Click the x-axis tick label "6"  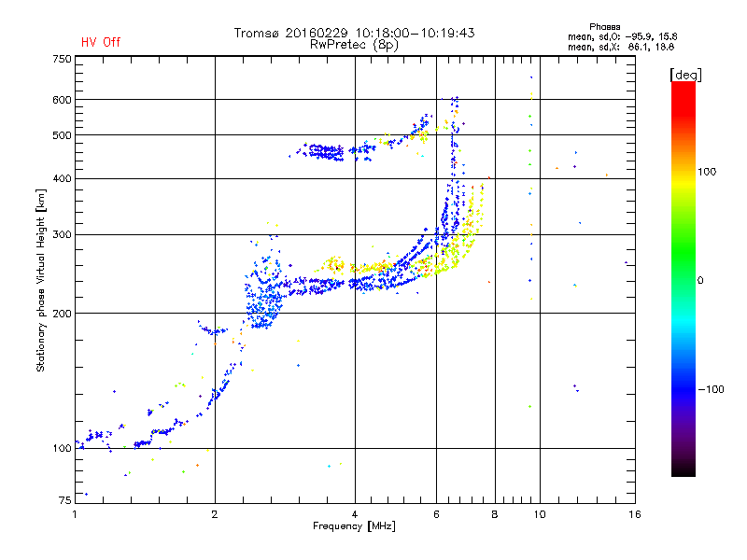click(436, 514)
